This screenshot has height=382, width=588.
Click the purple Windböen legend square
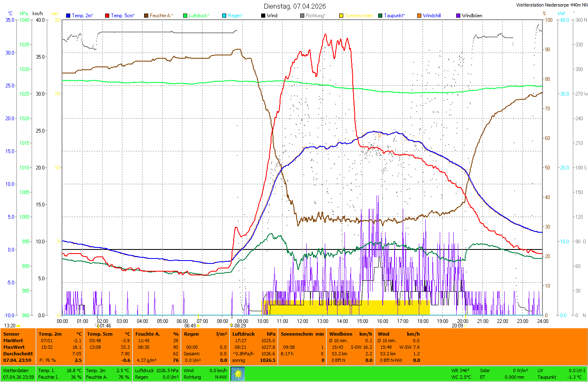point(458,16)
